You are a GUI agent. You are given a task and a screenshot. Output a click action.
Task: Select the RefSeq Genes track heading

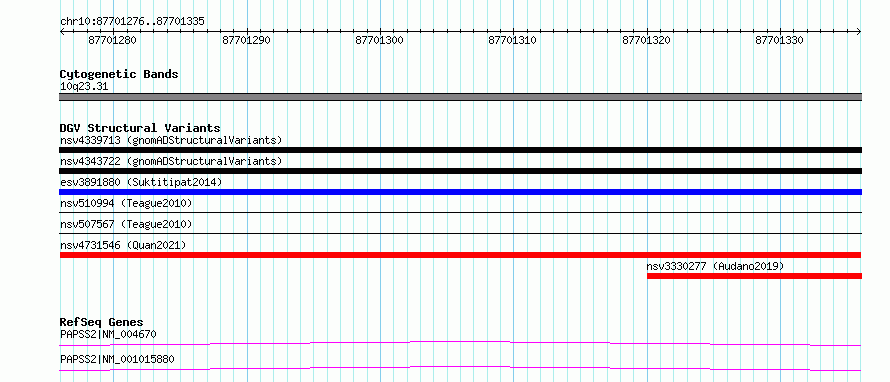[102, 322]
